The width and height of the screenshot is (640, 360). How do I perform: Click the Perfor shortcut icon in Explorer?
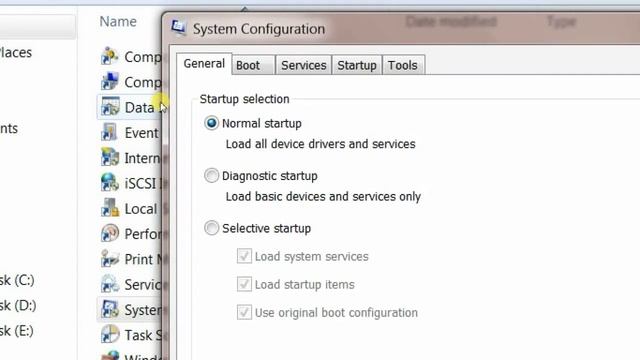coord(110,233)
